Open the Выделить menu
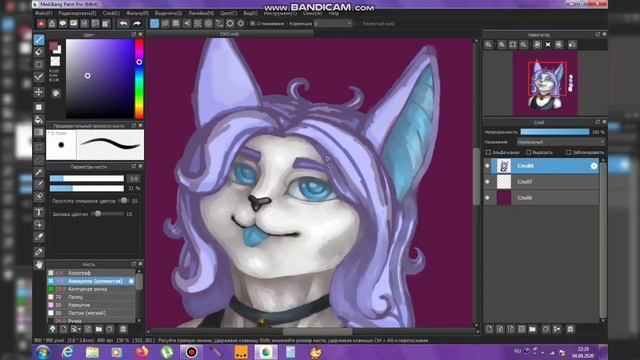This screenshot has width=640, height=360. pos(169,13)
